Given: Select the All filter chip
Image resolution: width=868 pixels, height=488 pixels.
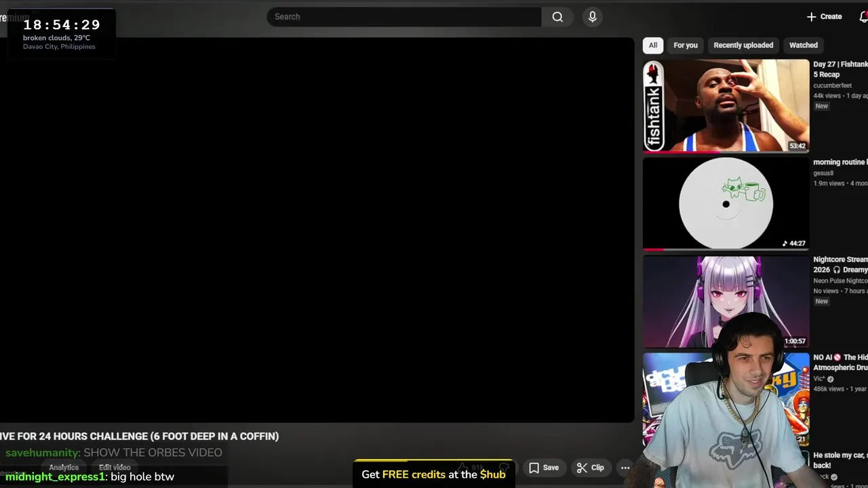Looking at the screenshot, I should coord(653,45).
